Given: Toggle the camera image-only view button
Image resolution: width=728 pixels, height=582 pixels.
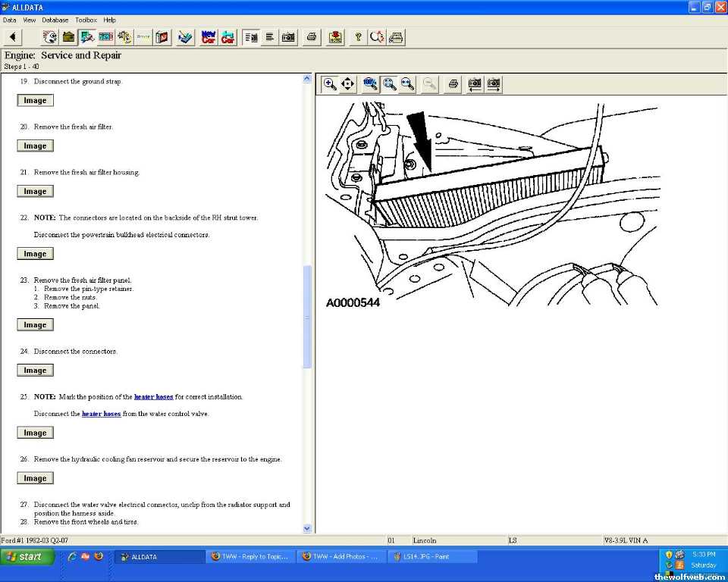Looking at the screenshot, I should tap(288, 37).
